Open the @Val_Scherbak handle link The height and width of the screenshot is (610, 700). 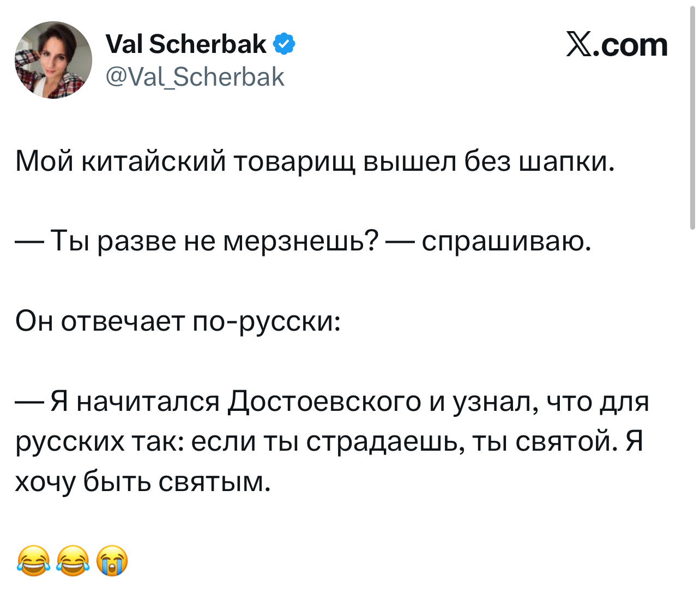point(195,77)
